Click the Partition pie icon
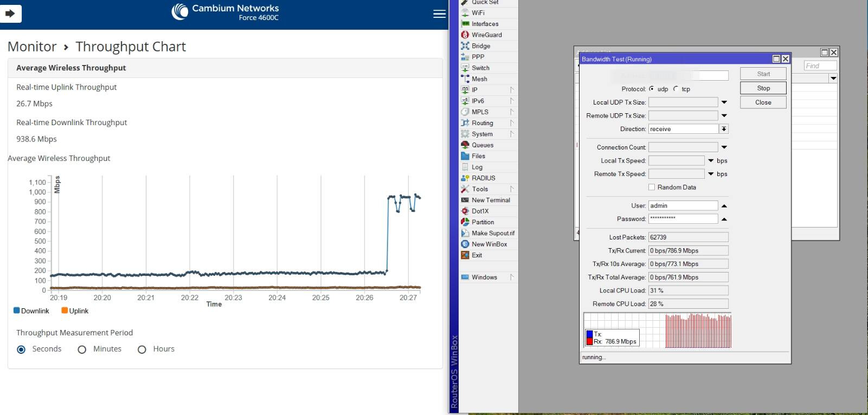 coord(465,222)
